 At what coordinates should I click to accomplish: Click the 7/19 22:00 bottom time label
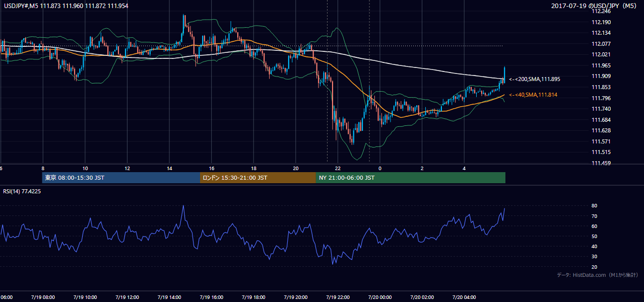pyautogui.click(x=338, y=297)
